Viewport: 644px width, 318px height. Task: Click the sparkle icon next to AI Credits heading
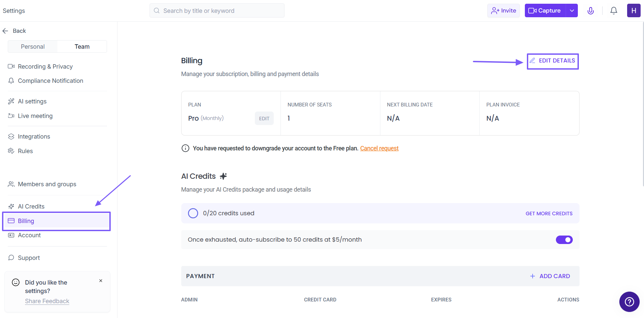(x=223, y=176)
